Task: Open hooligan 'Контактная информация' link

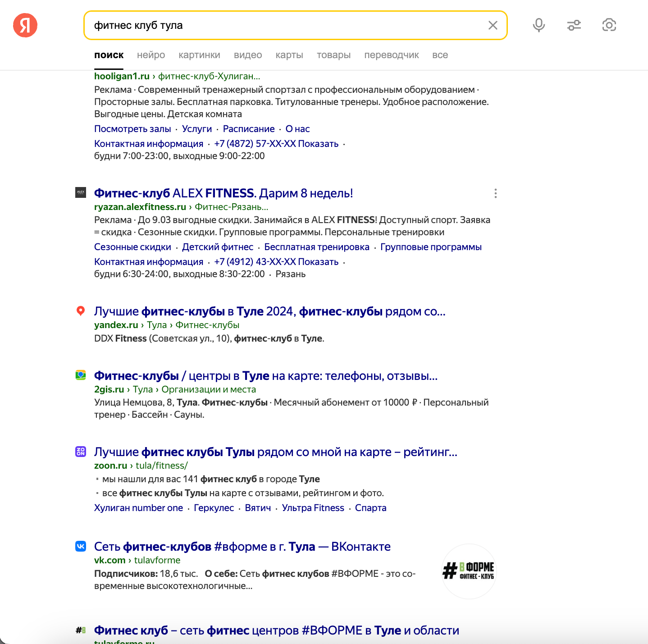Action: (149, 144)
